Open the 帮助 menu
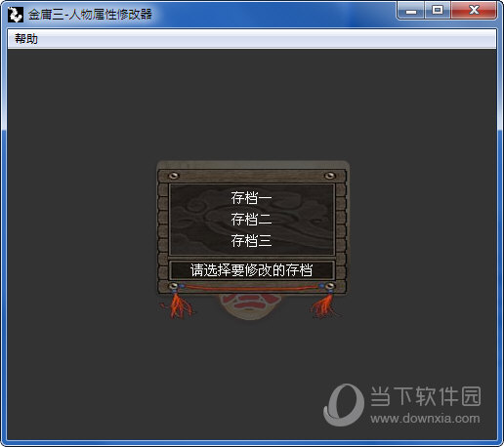 click(26, 39)
